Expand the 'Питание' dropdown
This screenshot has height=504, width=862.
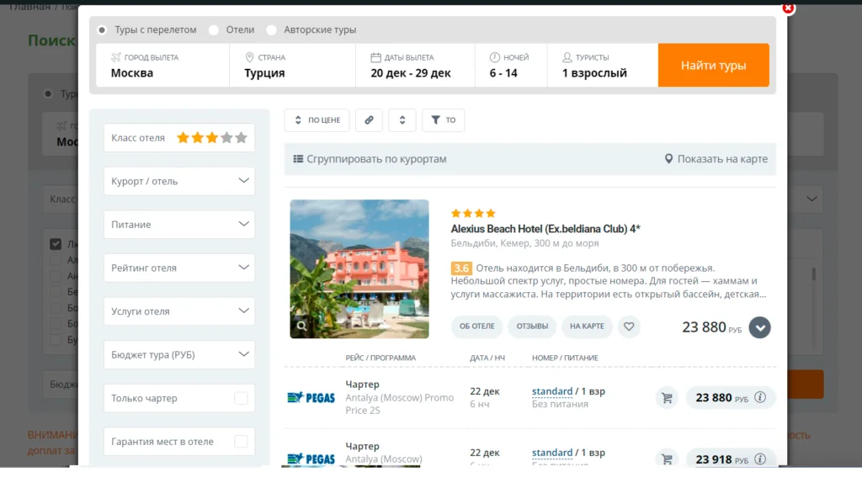coord(179,225)
